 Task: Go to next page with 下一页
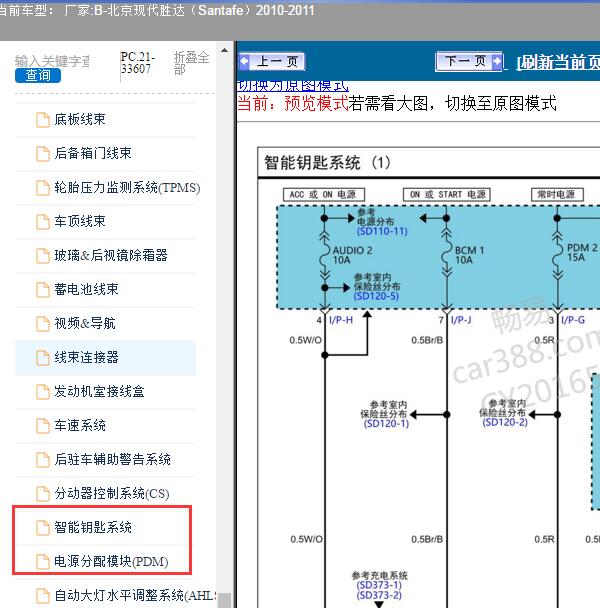(469, 61)
